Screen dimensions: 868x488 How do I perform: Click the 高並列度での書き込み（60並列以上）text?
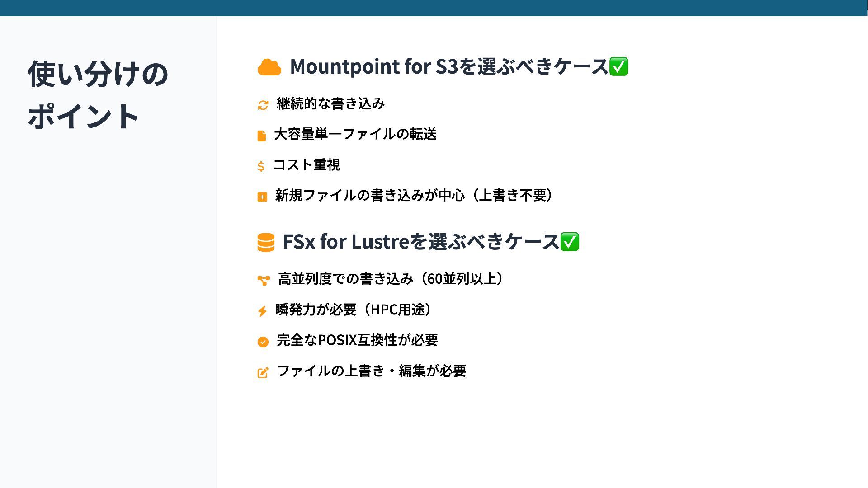[392, 279]
